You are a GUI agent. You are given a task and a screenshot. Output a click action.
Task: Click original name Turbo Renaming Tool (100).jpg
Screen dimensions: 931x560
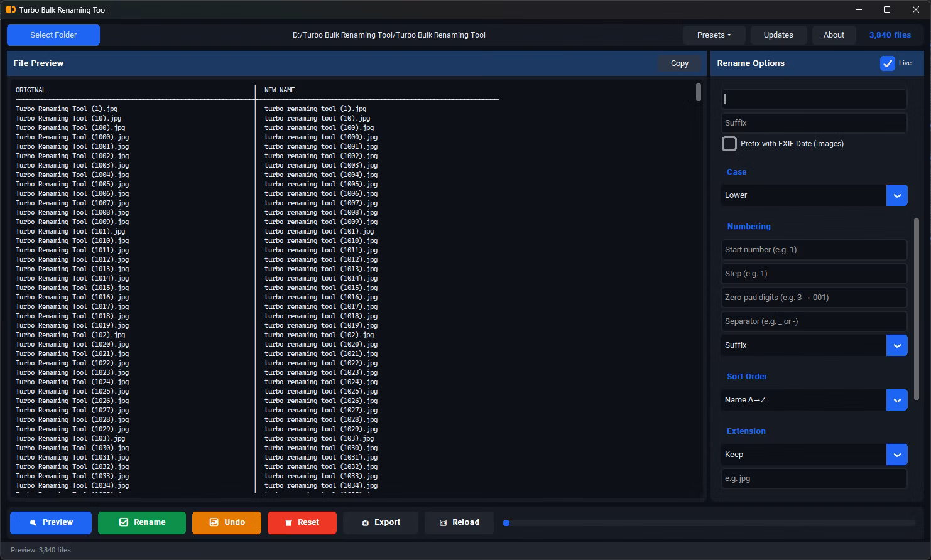pos(70,127)
